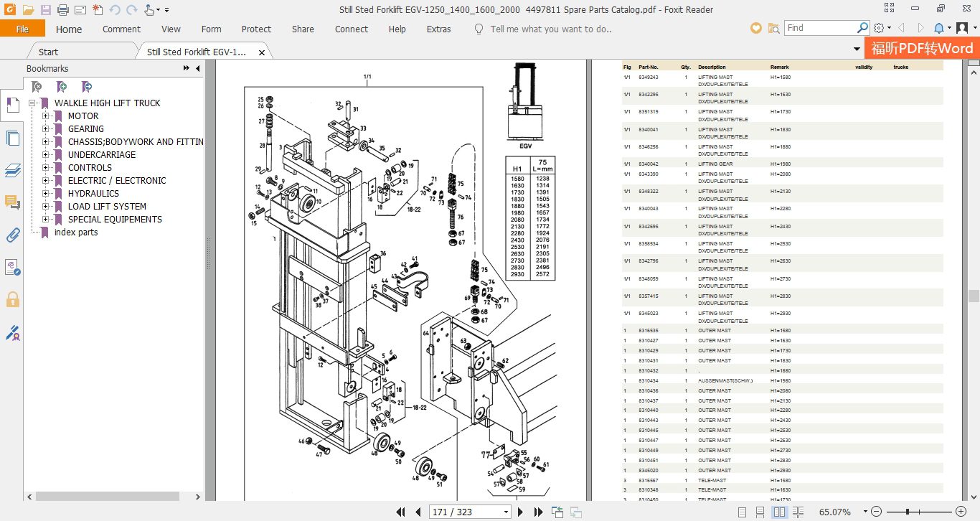Click the add new bookmark icon

point(62,86)
